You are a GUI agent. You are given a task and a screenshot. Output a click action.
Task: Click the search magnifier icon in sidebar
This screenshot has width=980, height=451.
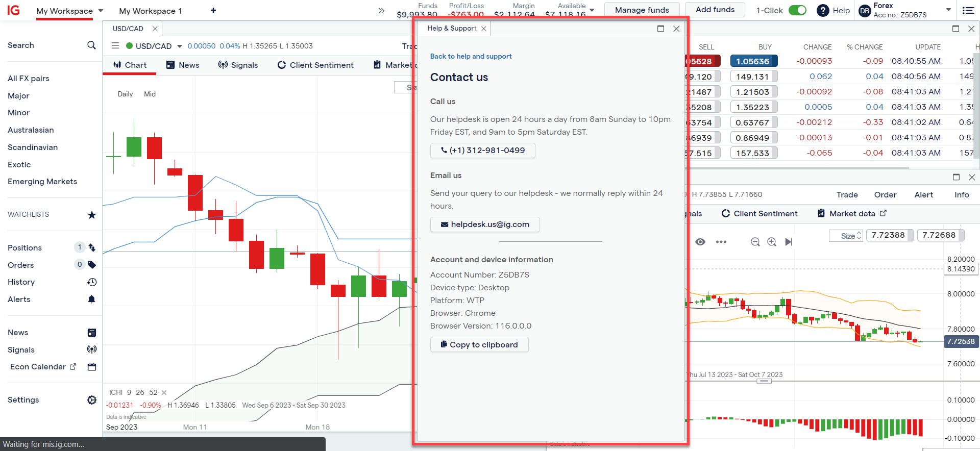tap(91, 45)
